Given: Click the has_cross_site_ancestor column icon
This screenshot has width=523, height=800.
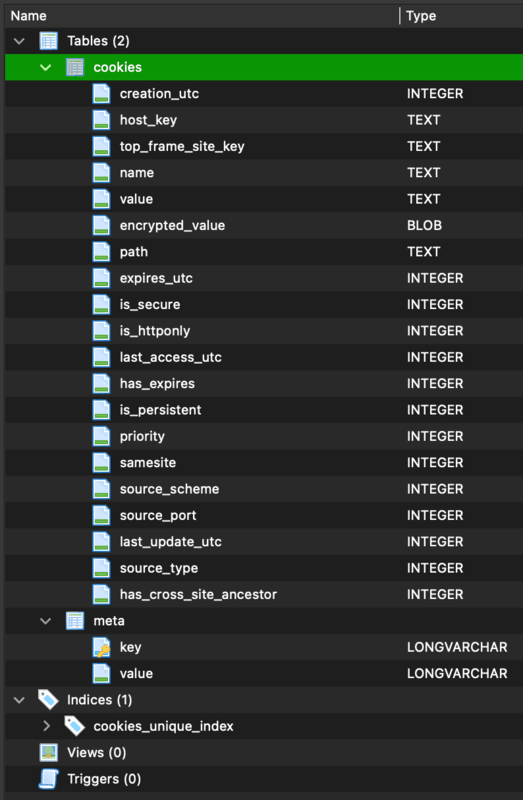Looking at the screenshot, I should [x=102, y=594].
